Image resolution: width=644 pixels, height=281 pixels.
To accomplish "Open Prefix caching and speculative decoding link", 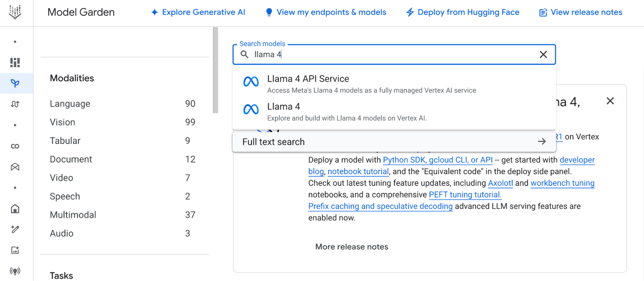I will pos(380,206).
